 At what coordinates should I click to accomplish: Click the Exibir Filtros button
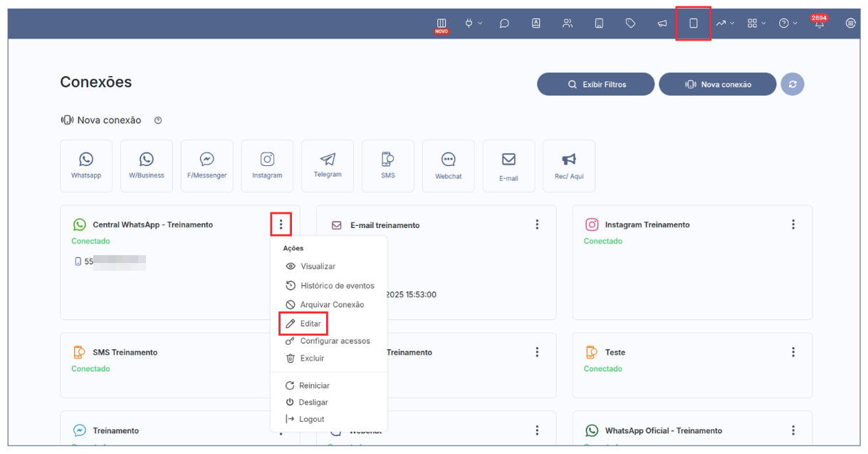pyautogui.click(x=596, y=84)
